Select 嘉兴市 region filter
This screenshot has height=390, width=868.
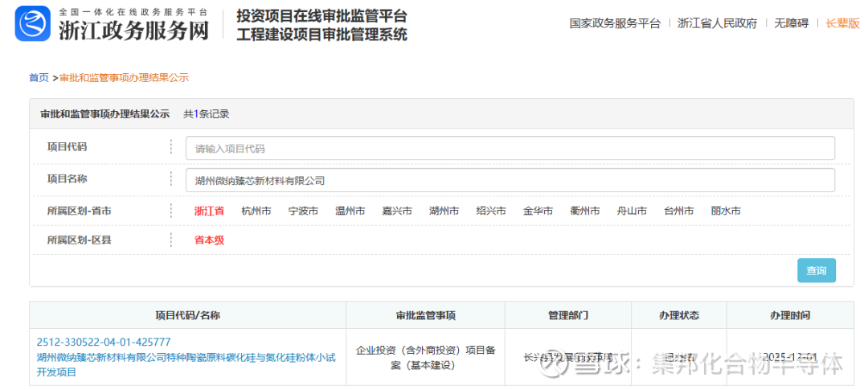[398, 211]
